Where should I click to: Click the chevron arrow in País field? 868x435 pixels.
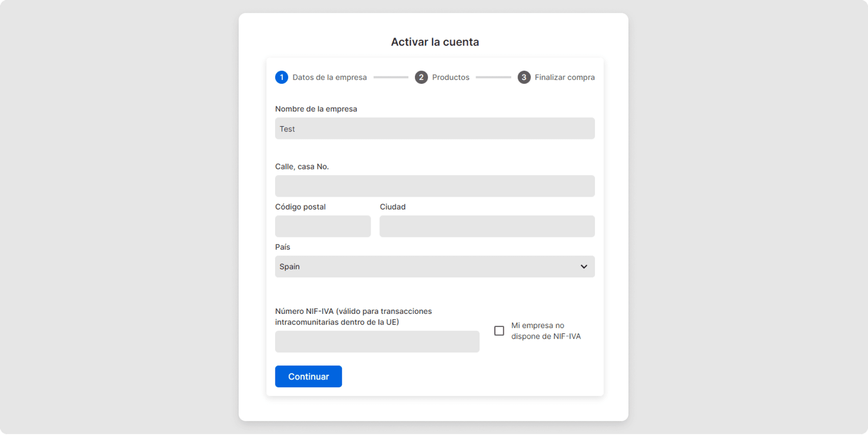[584, 267]
